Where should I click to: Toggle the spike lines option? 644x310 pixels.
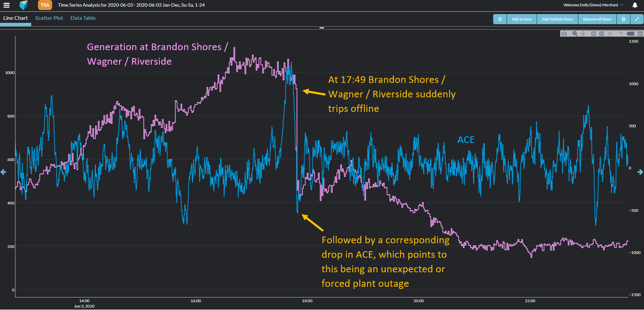[x=620, y=34]
